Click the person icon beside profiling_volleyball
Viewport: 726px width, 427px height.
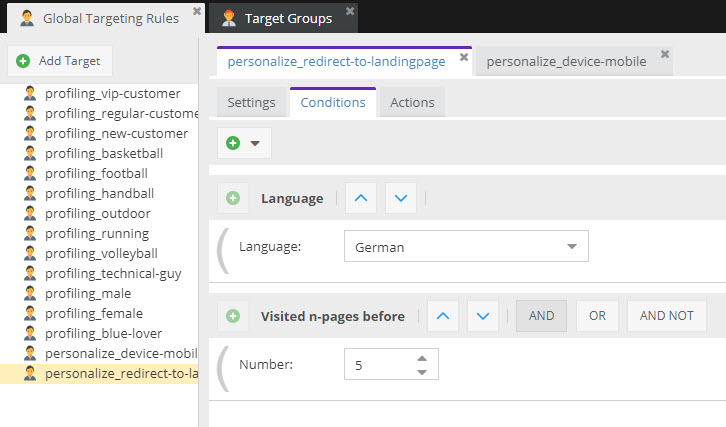[30, 253]
